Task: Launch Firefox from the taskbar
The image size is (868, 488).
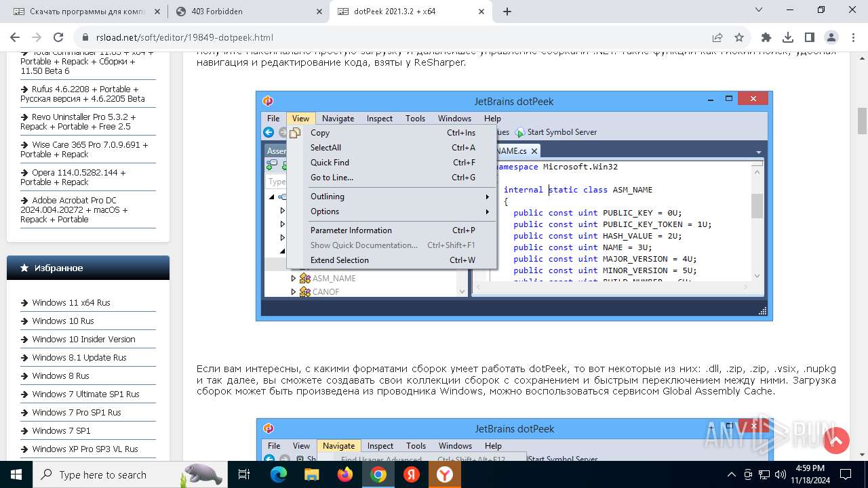Action: tap(345, 474)
